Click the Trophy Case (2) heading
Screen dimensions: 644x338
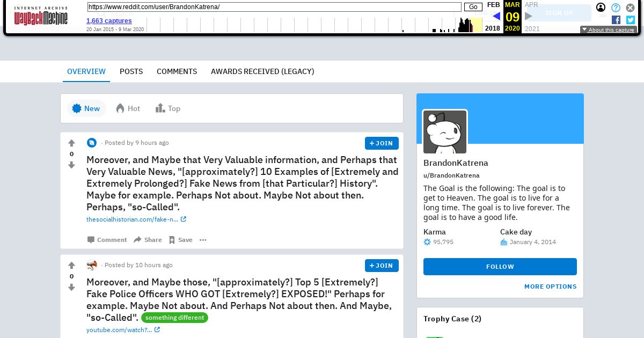coord(452,319)
